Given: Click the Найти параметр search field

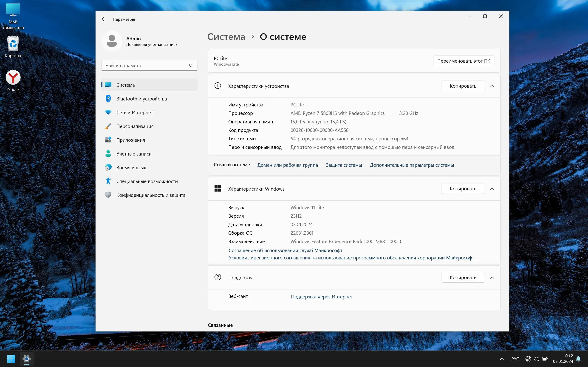Looking at the screenshot, I should 145,66.
